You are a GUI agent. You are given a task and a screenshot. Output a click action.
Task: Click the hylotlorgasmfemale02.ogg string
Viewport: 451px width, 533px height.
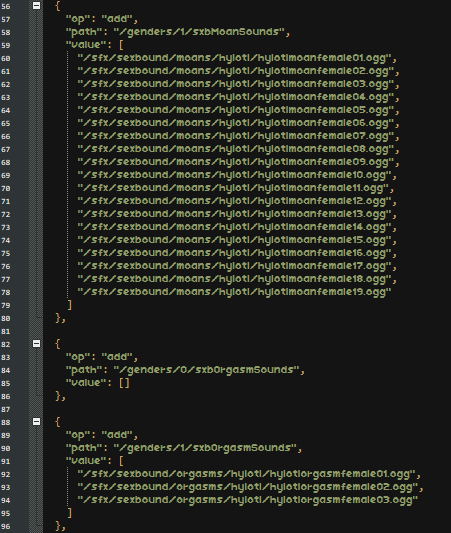pos(248,487)
